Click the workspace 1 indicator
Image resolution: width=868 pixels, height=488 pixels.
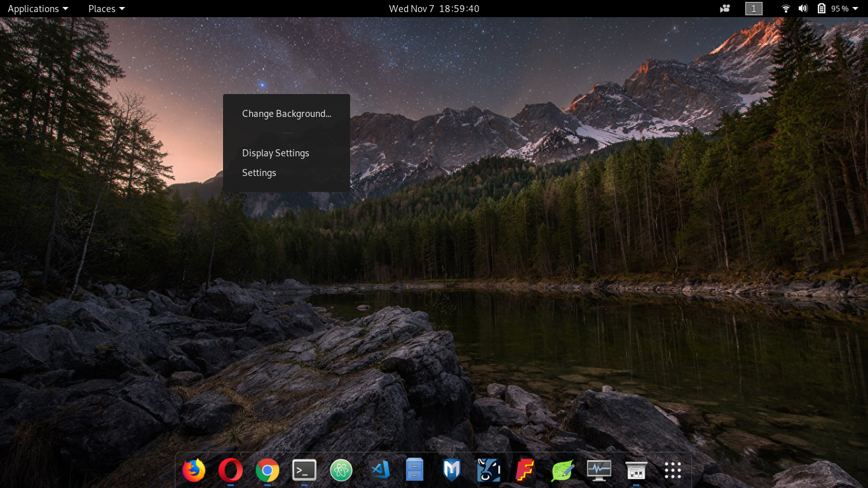(754, 8)
